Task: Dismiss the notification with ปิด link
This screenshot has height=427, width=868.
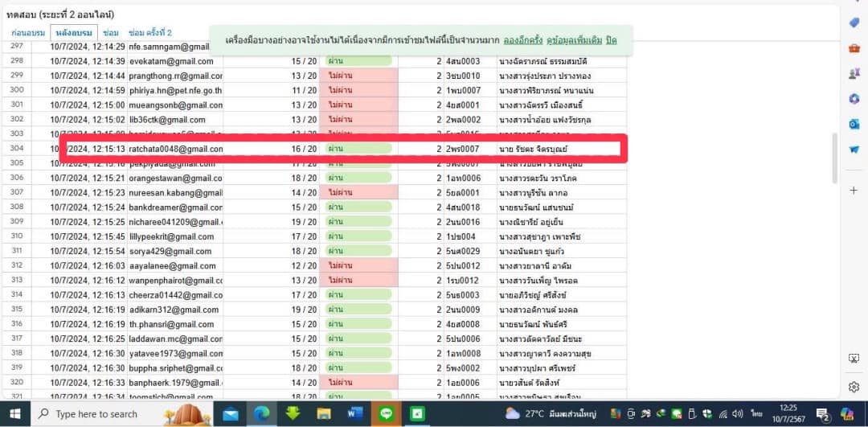Action: 611,39
